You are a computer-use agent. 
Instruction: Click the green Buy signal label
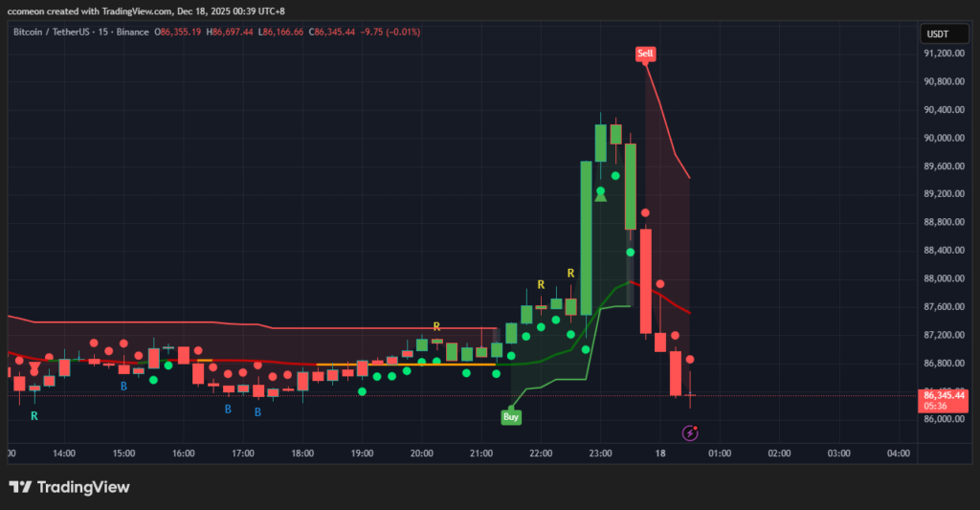511,417
